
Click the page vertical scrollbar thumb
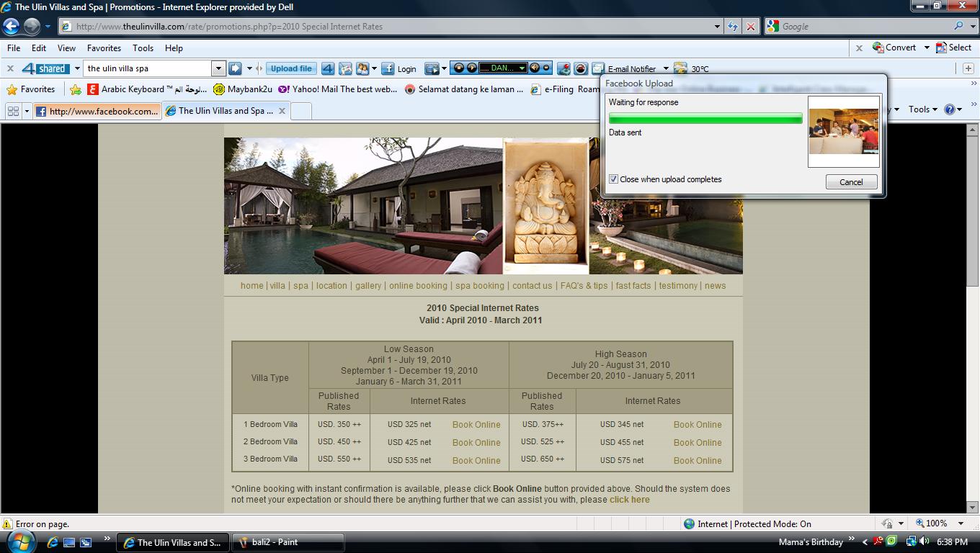(x=972, y=212)
